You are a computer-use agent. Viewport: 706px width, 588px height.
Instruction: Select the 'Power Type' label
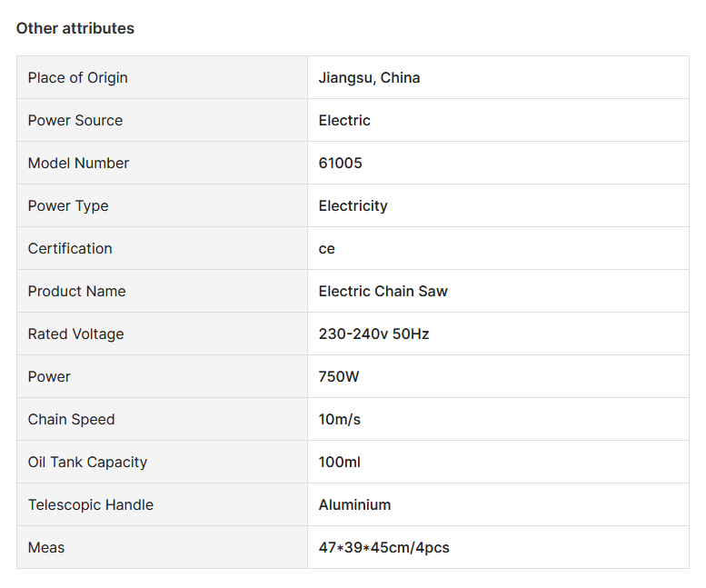point(68,205)
